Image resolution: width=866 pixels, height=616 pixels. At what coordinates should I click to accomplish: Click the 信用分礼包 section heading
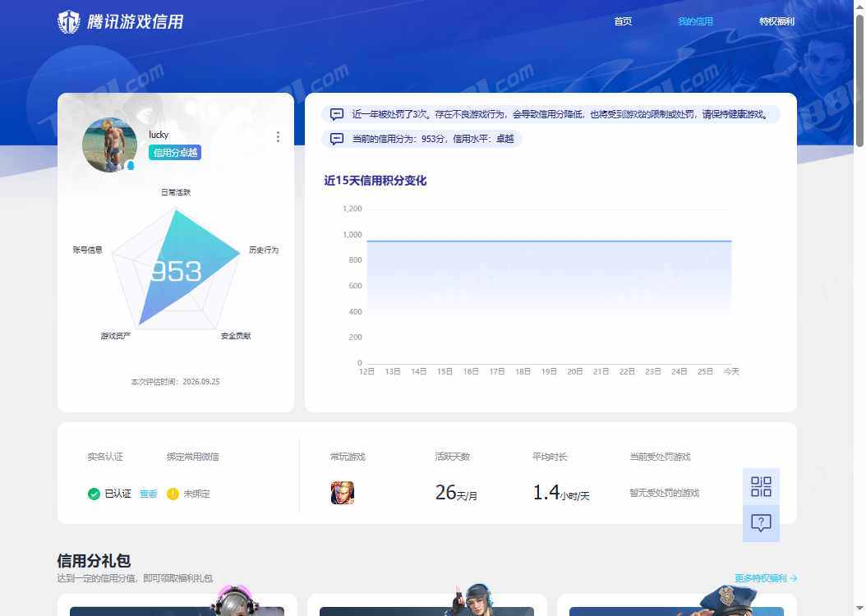click(x=94, y=561)
